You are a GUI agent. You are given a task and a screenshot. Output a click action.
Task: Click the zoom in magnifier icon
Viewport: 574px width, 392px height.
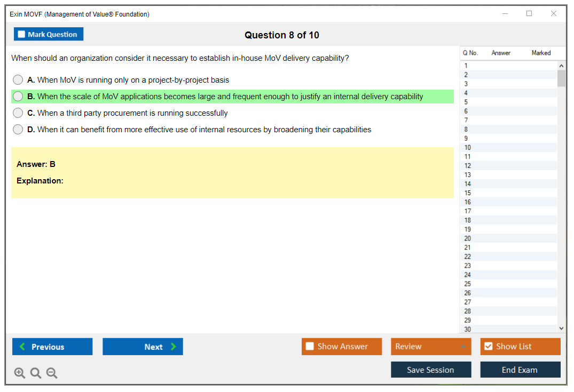[20, 373]
